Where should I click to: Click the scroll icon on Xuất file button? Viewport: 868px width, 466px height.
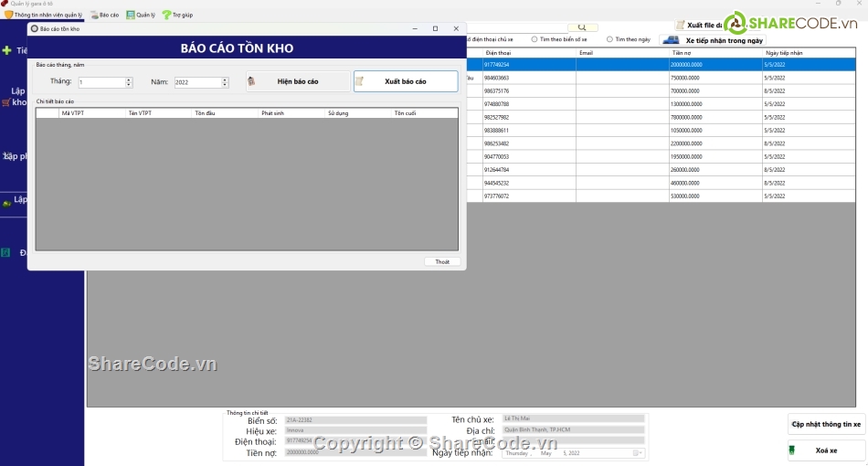(681, 25)
